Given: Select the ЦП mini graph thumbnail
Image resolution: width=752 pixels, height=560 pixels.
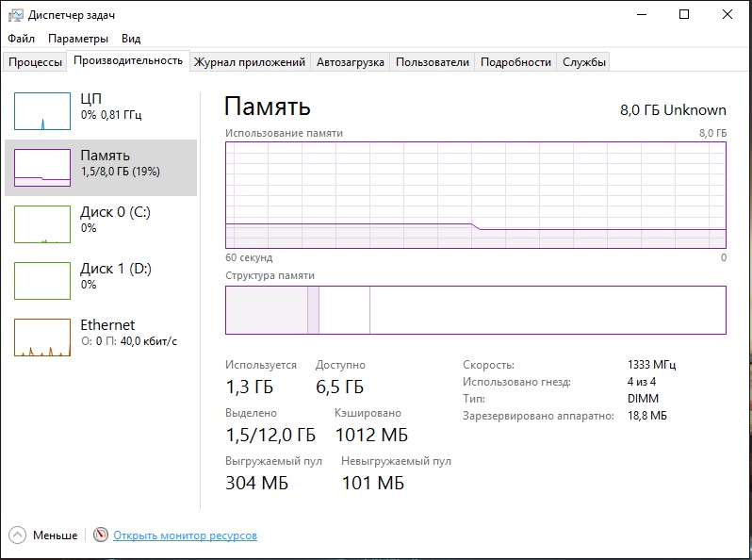Looking at the screenshot, I should (x=42, y=110).
